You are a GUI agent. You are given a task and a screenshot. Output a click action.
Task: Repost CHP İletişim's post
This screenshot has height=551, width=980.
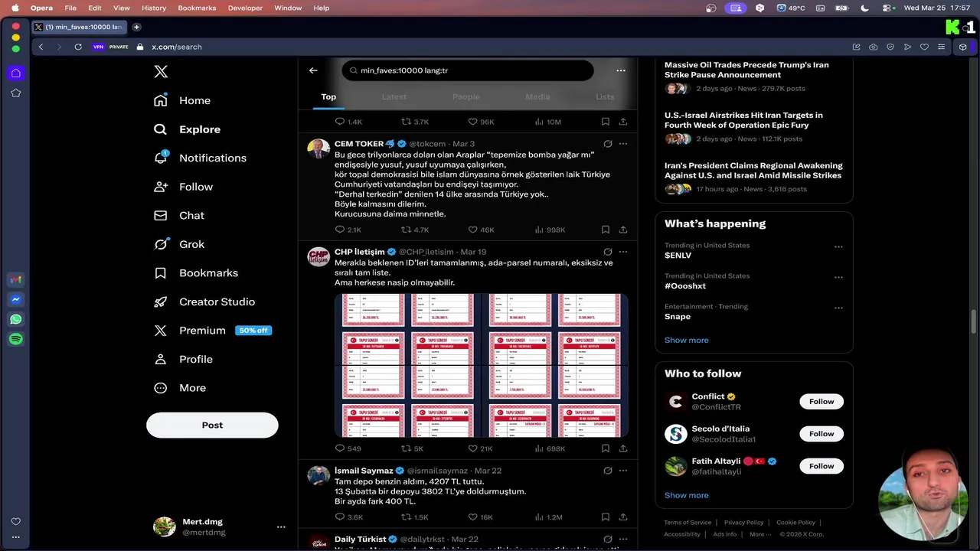point(412,448)
